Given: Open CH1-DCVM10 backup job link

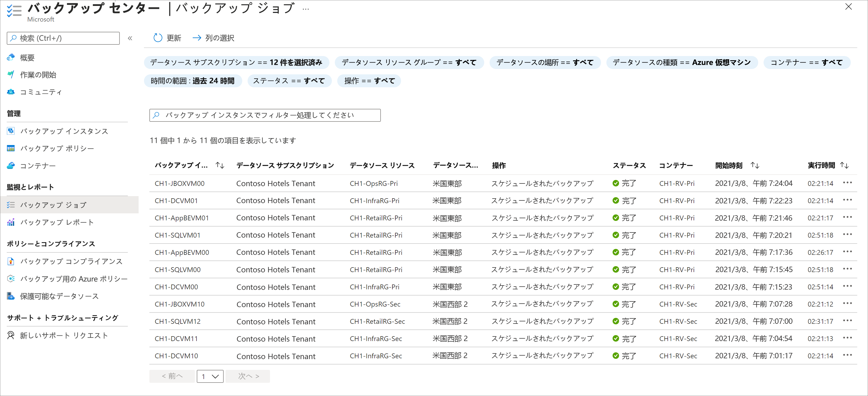Looking at the screenshot, I should [176, 356].
